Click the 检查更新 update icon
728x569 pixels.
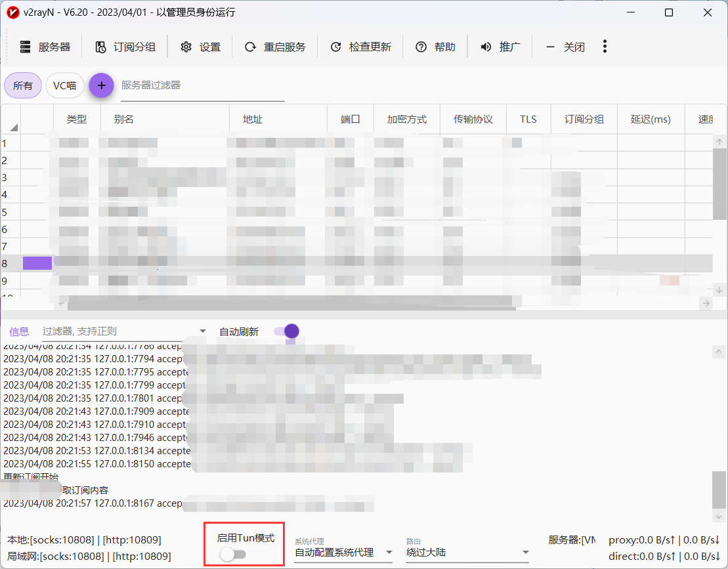(x=336, y=47)
